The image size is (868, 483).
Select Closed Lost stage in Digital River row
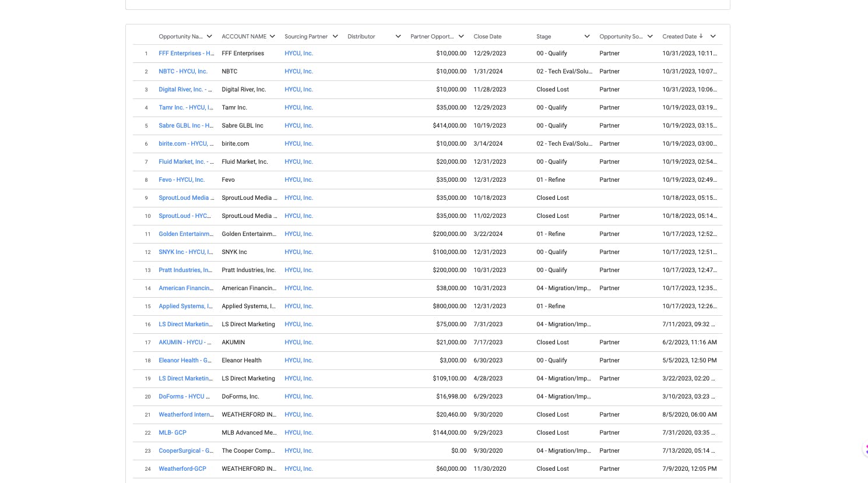coord(553,89)
